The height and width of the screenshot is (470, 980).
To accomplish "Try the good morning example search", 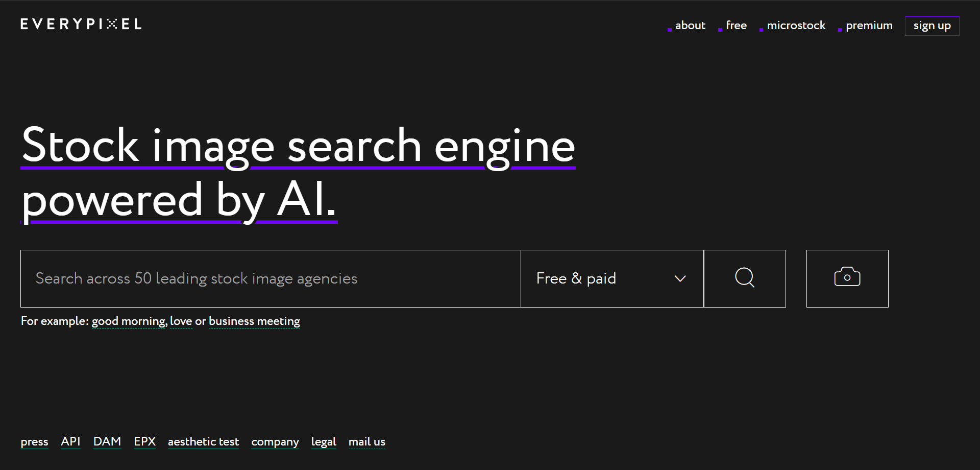I will [129, 321].
